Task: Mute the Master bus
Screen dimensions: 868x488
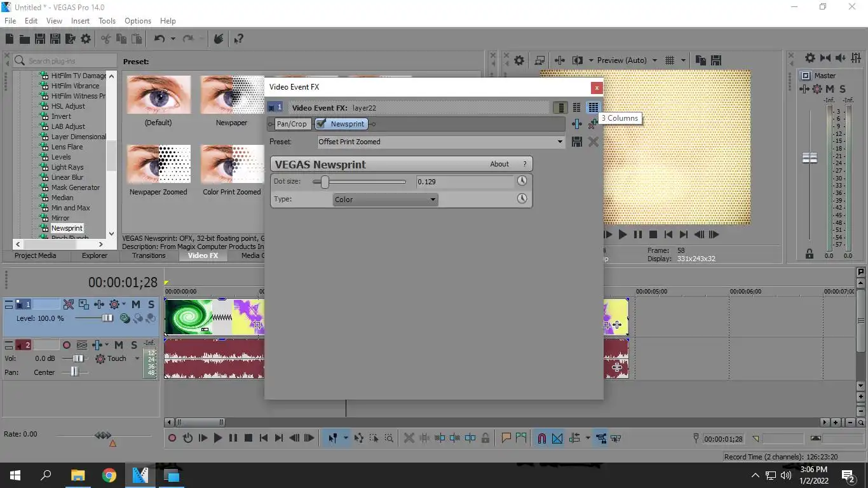Action: (830, 89)
